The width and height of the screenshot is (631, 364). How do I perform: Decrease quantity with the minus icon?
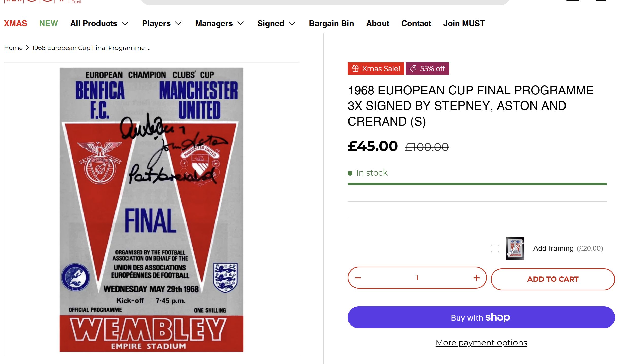tap(358, 278)
